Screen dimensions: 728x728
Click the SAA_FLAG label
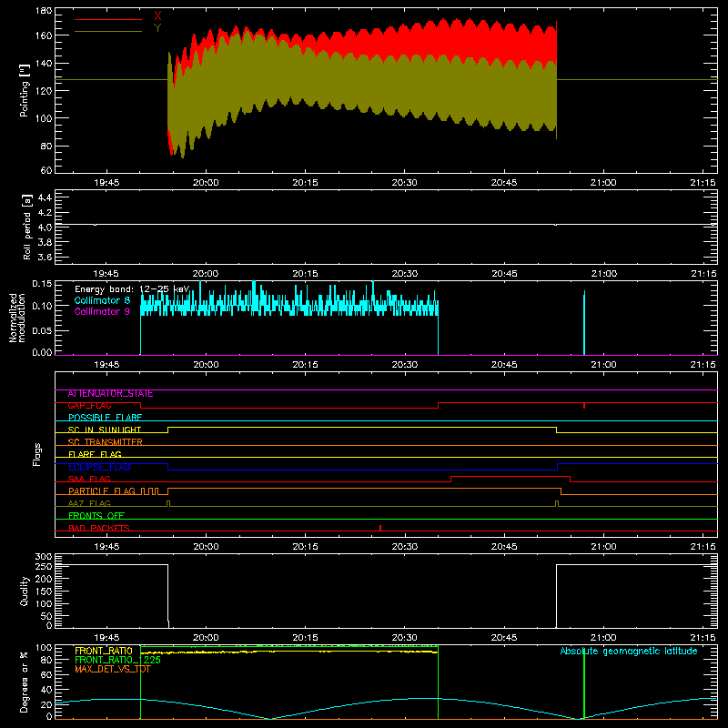(x=89, y=480)
